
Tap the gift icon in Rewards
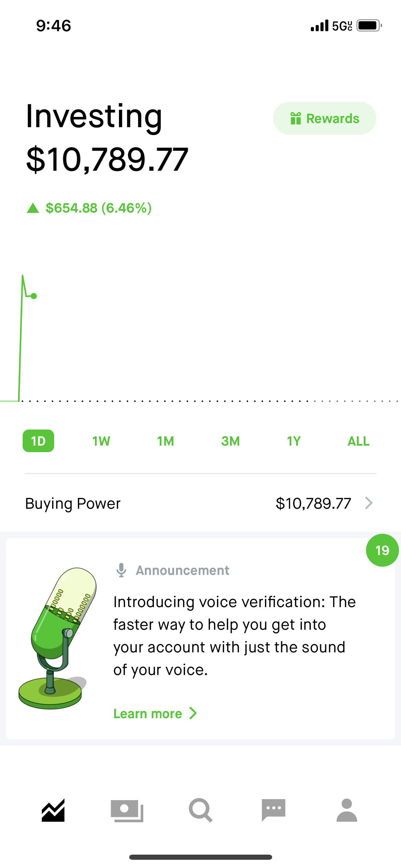point(295,118)
